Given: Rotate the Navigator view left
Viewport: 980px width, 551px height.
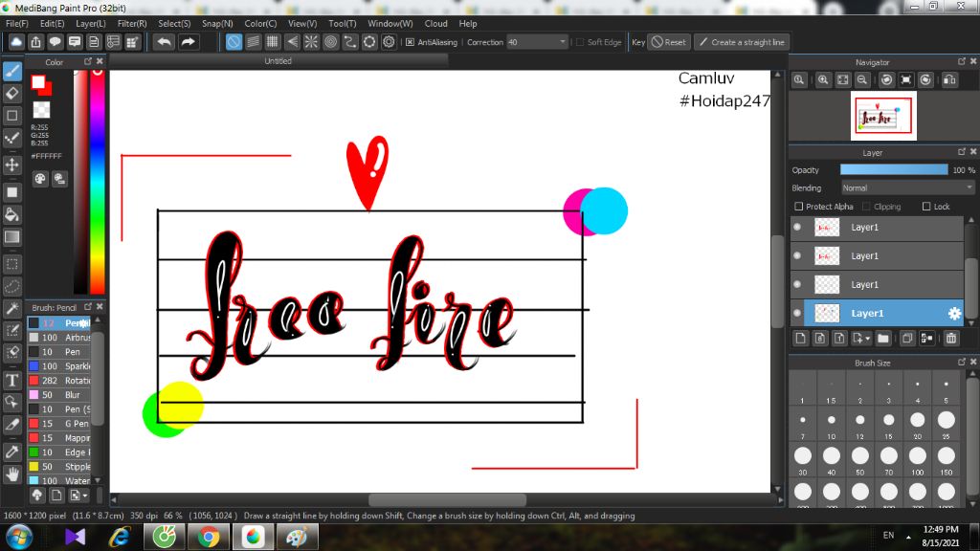Looking at the screenshot, I should pyautogui.click(x=887, y=80).
